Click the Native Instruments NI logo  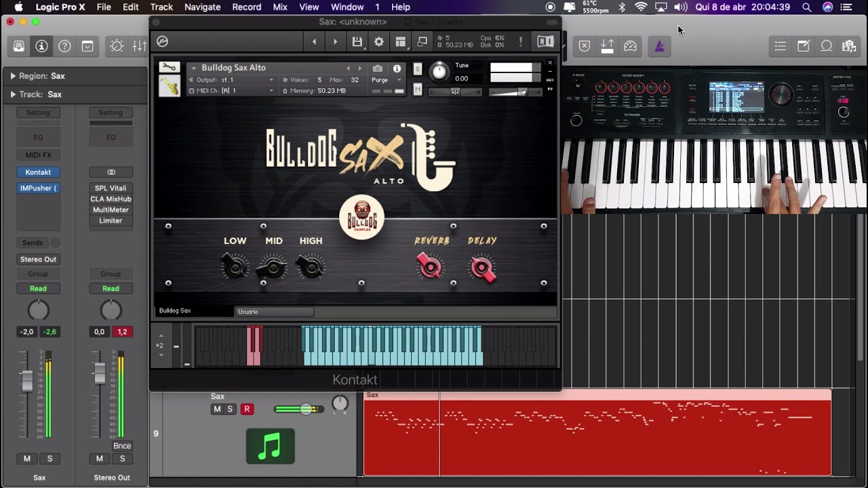[x=545, y=42]
